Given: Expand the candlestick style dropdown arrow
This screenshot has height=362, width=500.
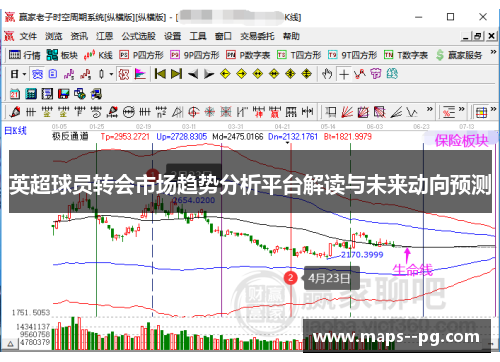Looking at the screenshot, I should click(x=111, y=74).
